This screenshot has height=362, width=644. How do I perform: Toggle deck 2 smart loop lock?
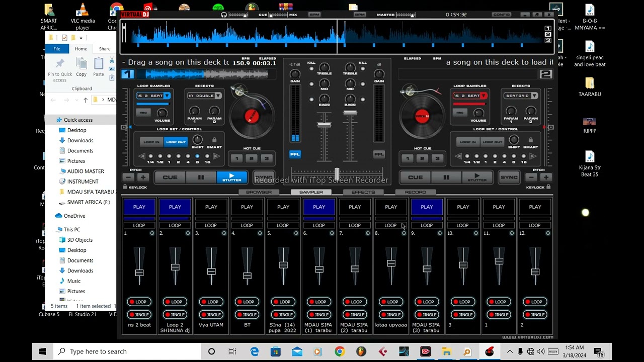pos(530,140)
